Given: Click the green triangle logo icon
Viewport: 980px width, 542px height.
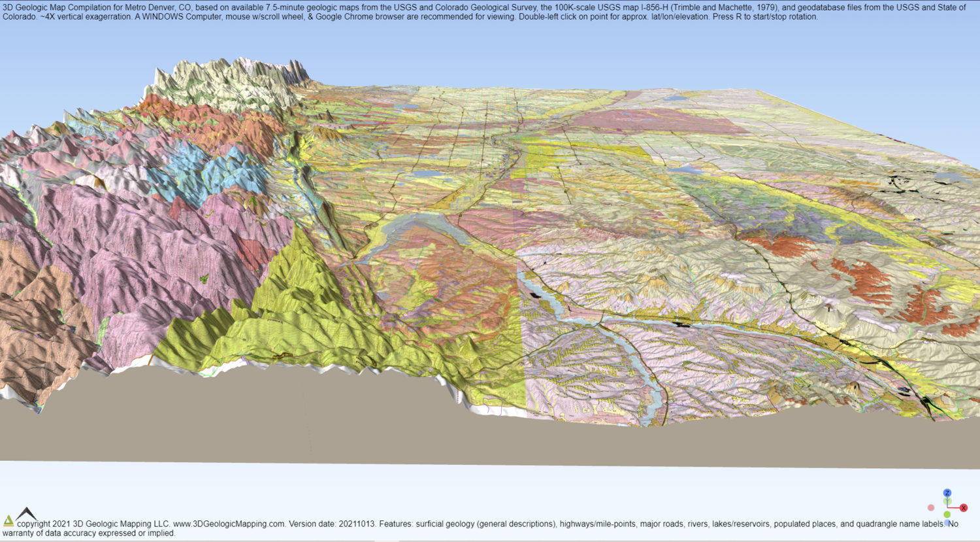Looking at the screenshot, I should pos(8,520).
